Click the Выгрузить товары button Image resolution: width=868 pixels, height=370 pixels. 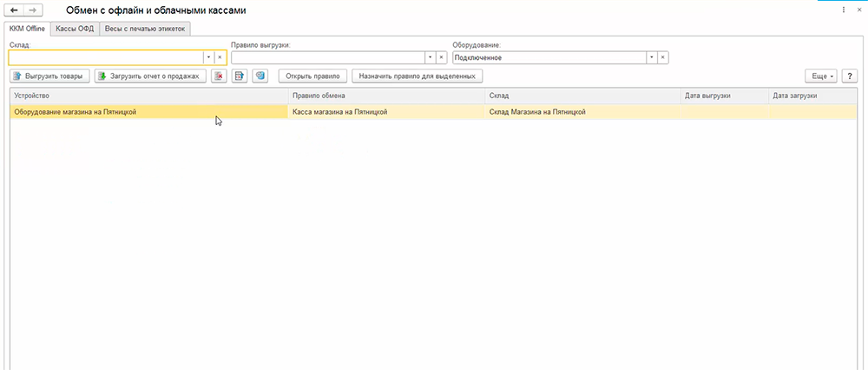pyautogui.click(x=49, y=76)
